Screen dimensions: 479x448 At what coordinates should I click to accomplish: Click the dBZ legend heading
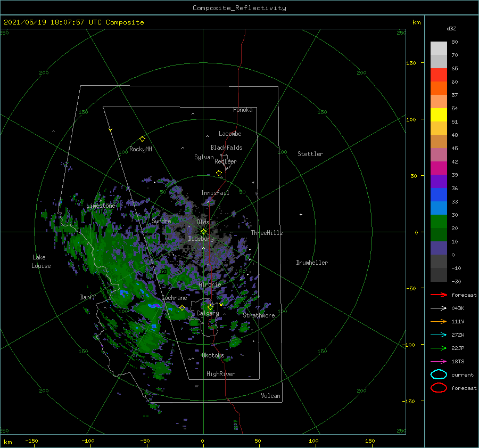[451, 28]
